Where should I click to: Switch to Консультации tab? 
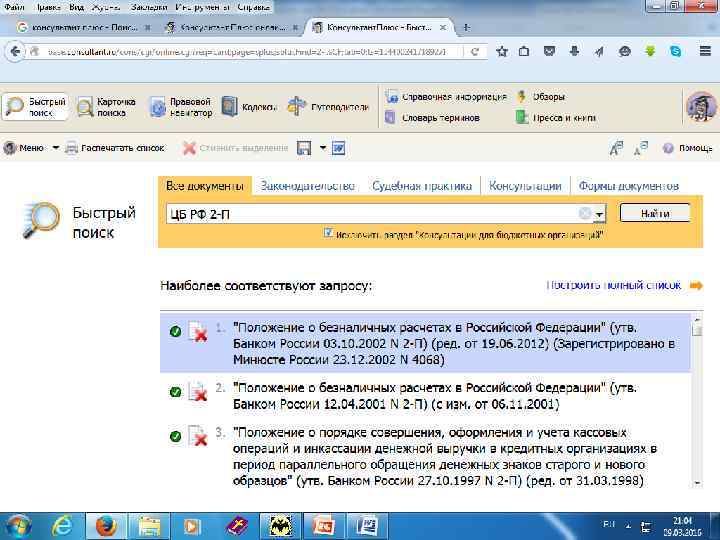tap(525, 186)
